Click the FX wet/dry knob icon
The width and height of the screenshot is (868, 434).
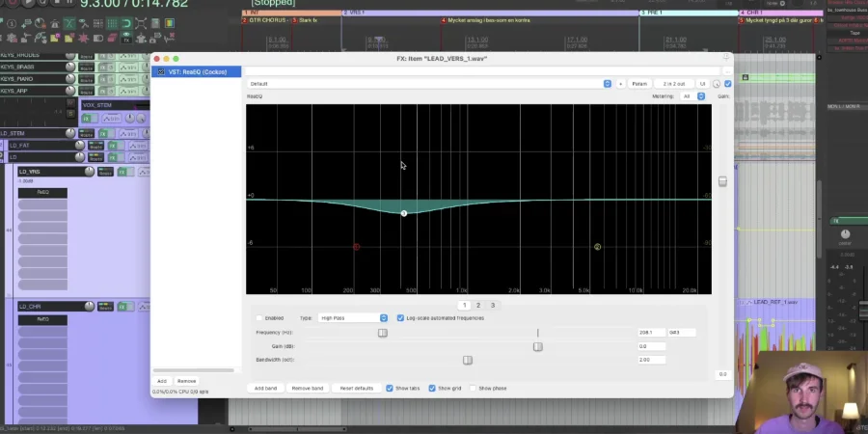pos(717,84)
